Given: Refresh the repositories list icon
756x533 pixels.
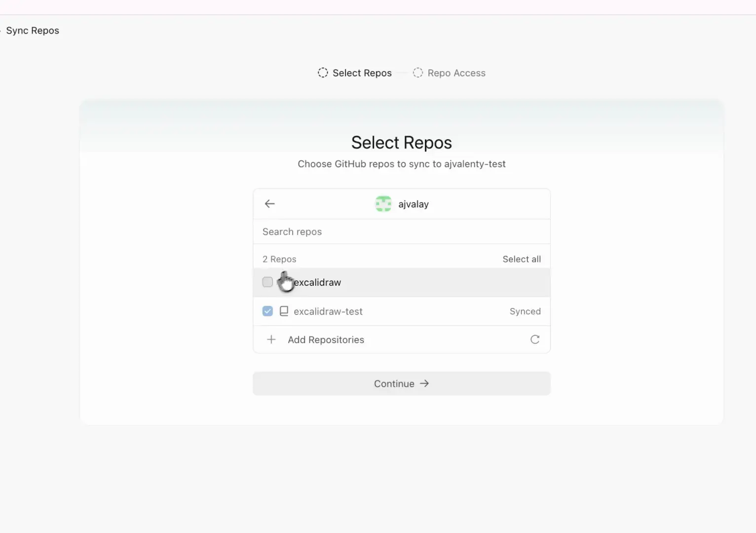Looking at the screenshot, I should [x=535, y=340].
